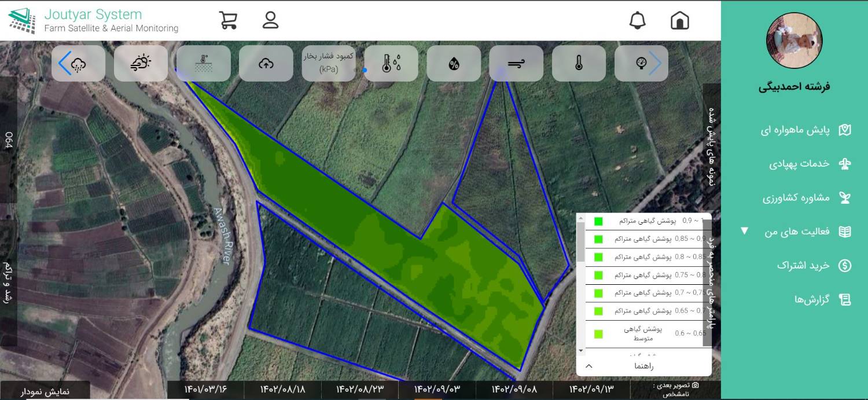Select the soil temperature tile
Screen dimensions: 868x400
coord(203,64)
